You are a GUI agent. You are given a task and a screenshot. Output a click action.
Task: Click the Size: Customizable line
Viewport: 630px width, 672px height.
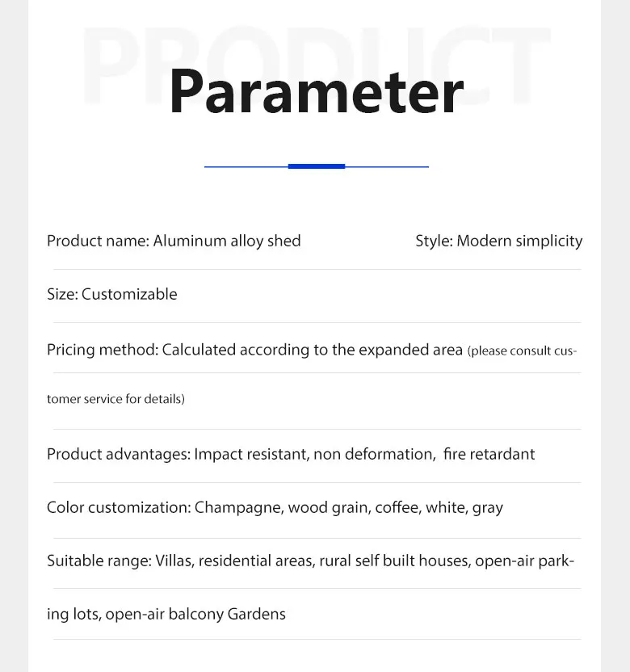point(111,295)
